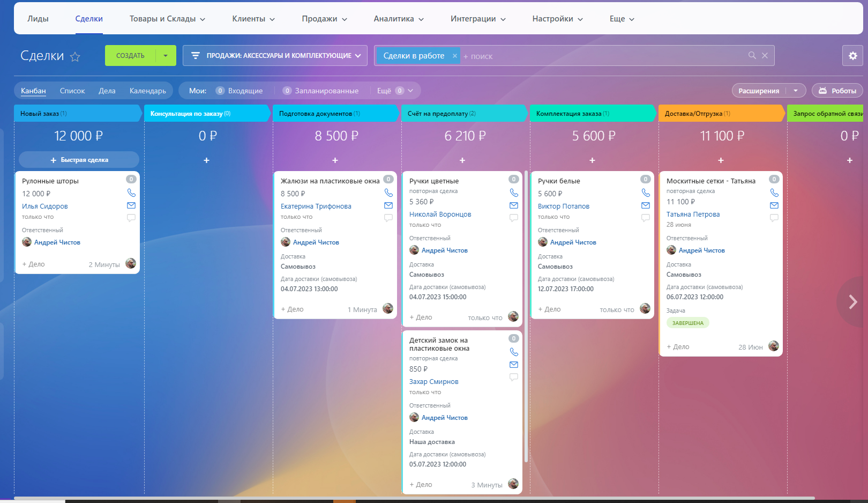
Task: Switch to the Список view
Action: [72, 91]
